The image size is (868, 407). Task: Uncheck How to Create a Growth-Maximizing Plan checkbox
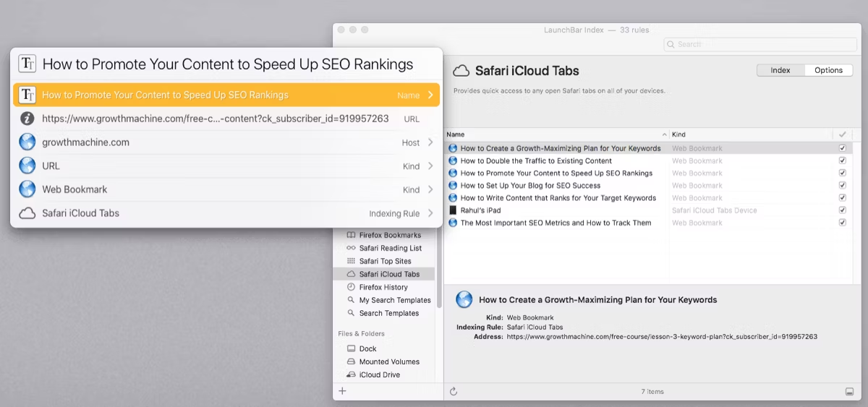click(842, 148)
